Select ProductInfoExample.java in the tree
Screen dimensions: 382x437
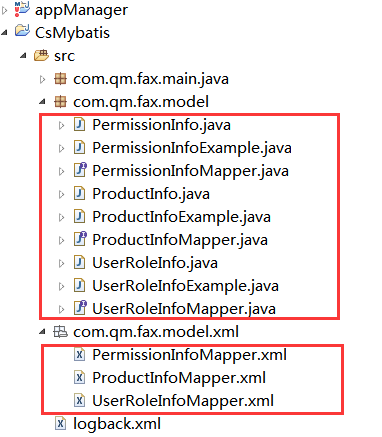(182, 217)
